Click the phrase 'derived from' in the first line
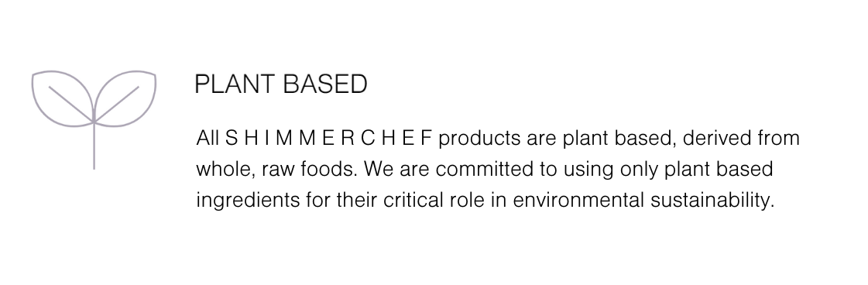 tap(741, 138)
